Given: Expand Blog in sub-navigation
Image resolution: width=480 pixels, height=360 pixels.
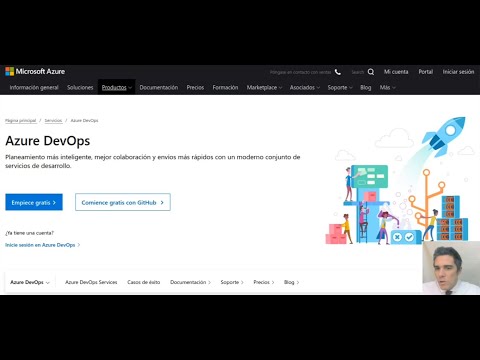Looking at the screenshot, I should 292,282.
